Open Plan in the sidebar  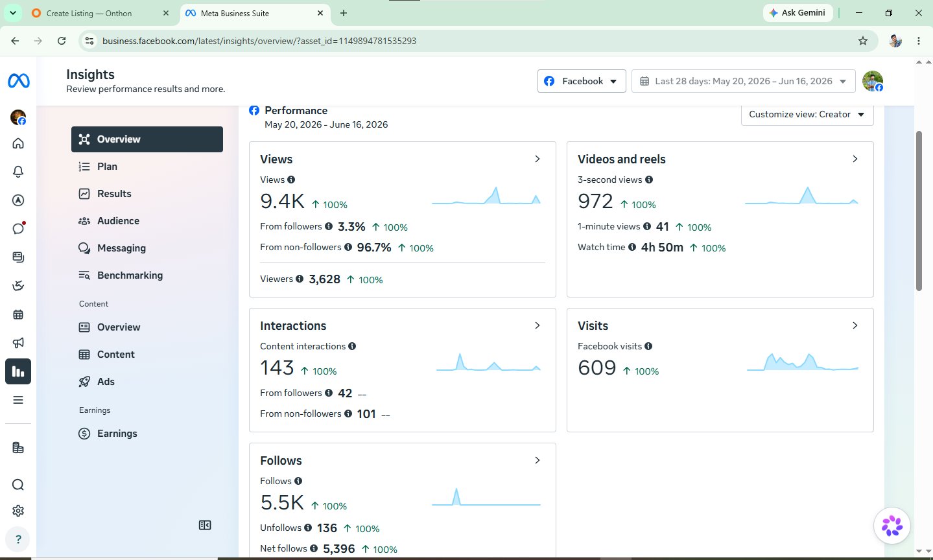click(x=147, y=167)
